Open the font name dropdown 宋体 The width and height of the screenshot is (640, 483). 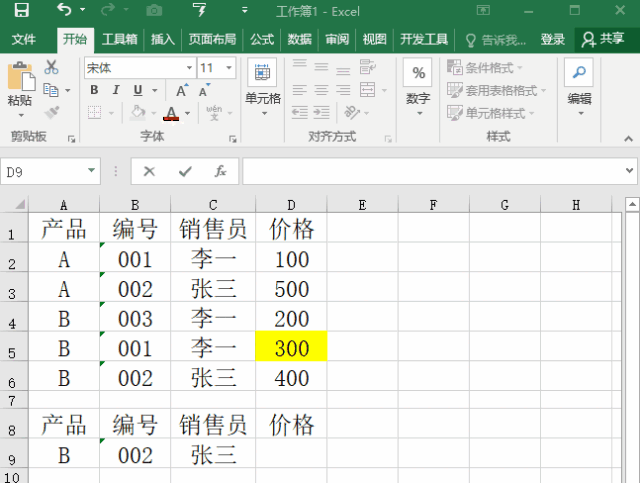click(x=189, y=68)
